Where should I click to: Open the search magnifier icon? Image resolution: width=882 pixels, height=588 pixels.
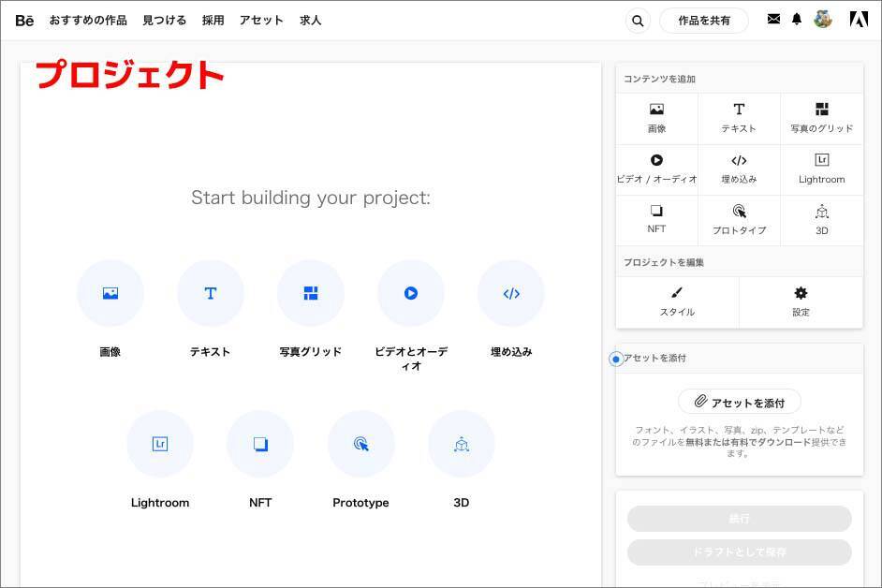point(638,21)
